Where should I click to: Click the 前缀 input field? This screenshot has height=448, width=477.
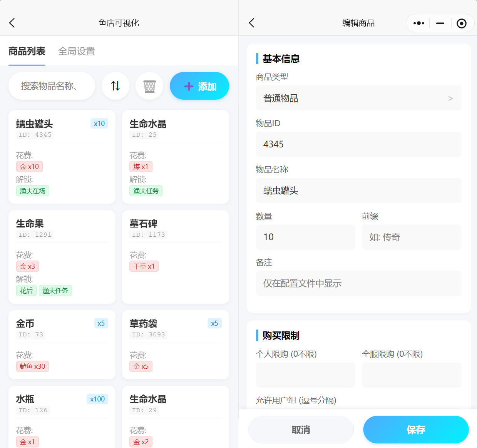(x=411, y=237)
